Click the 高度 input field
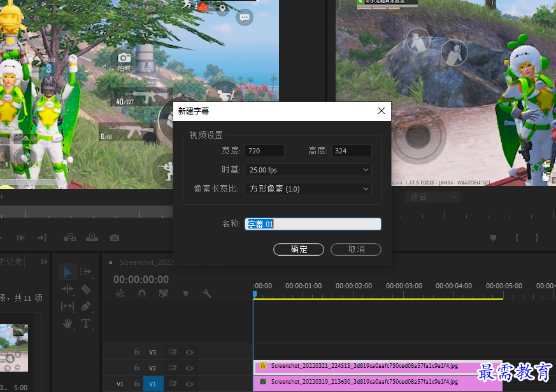This screenshot has height=392, width=556. coord(352,151)
